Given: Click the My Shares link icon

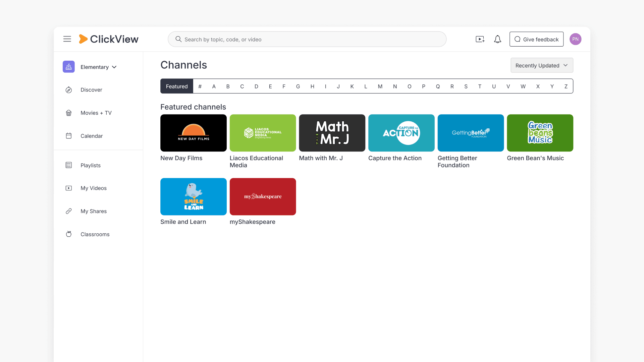Looking at the screenshot, I should (69, 211).
